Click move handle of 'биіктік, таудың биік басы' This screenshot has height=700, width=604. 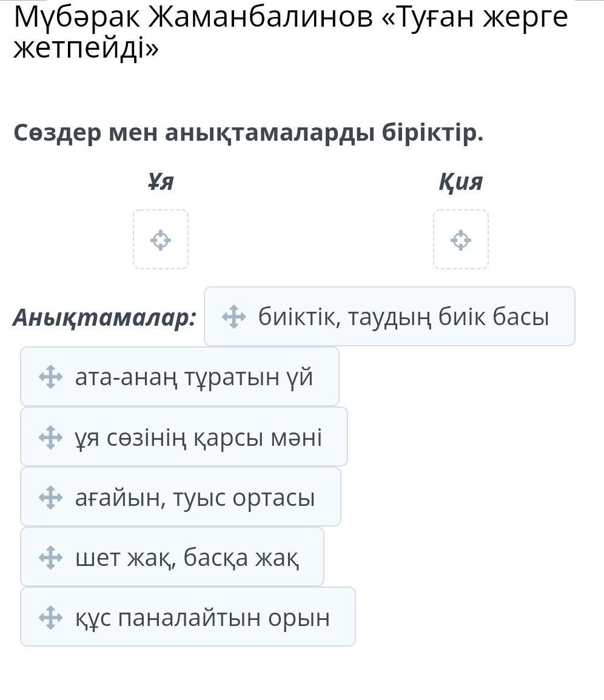point(233,317)
